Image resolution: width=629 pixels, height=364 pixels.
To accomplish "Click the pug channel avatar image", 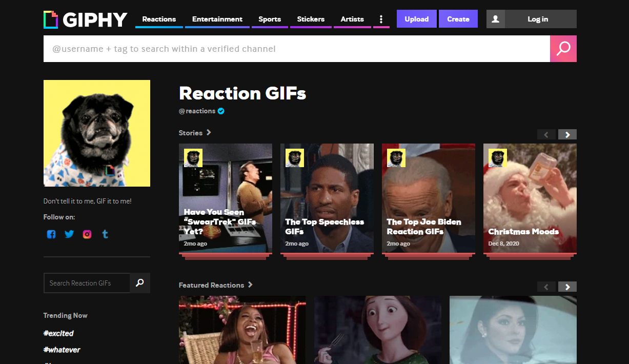I will tap(97, 133).
